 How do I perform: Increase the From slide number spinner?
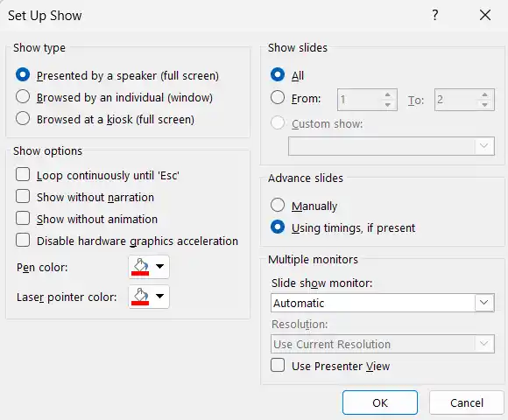387,94
